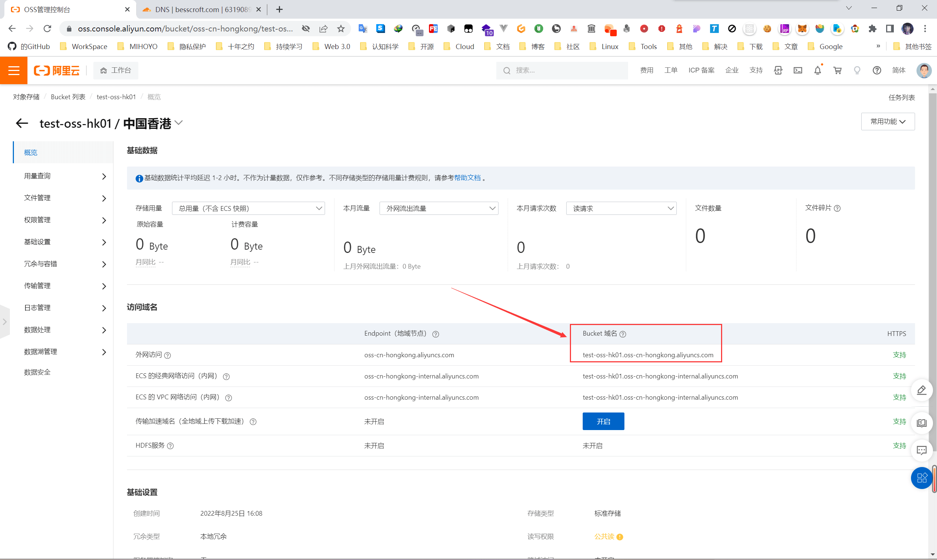This screenshot has height=560, width=937.
Task: Open the Linux bookmark folder
Action: (x=604, y=46)
